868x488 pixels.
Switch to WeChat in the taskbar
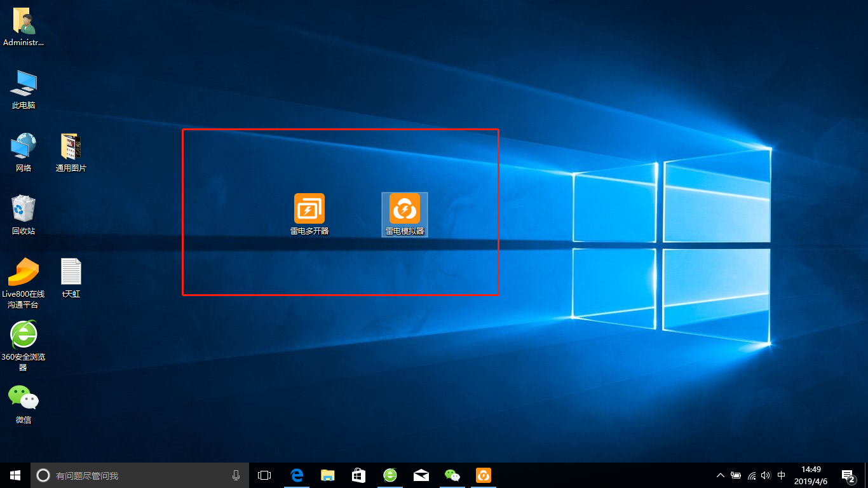coord(452,475)
